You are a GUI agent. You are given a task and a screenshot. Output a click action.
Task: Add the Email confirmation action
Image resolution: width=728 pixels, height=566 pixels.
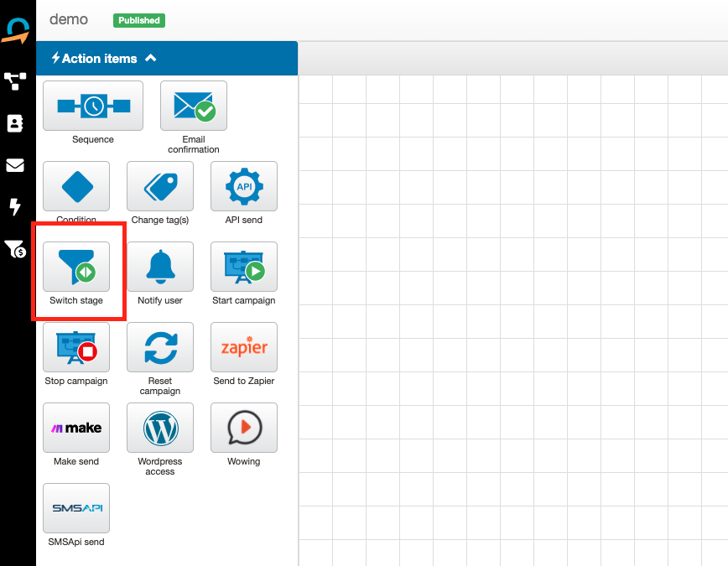(194, 106)
